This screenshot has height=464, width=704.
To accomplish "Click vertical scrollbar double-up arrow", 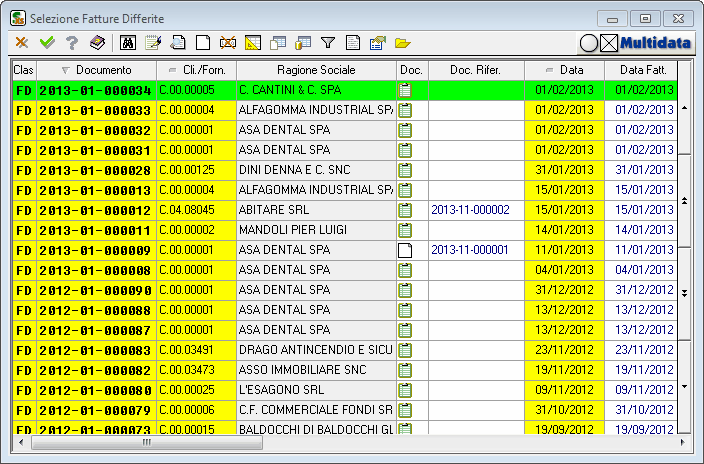I will 684,201.
